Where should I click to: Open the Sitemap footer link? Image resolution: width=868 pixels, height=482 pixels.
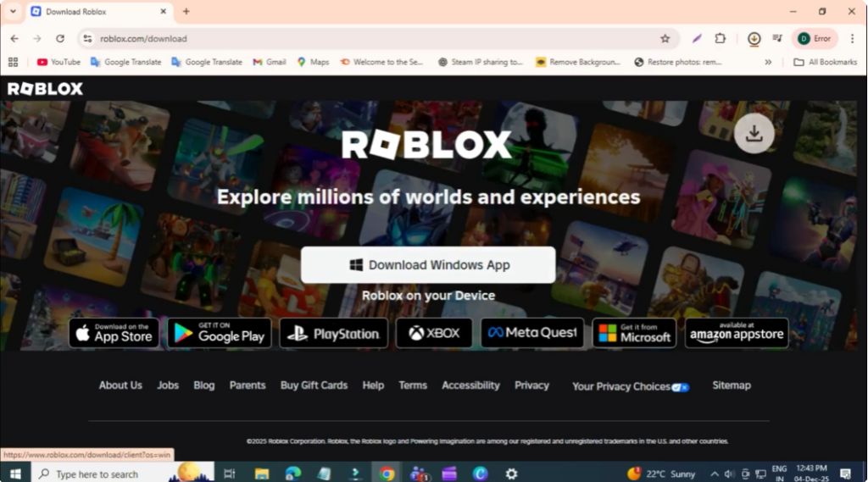[732, 385]
